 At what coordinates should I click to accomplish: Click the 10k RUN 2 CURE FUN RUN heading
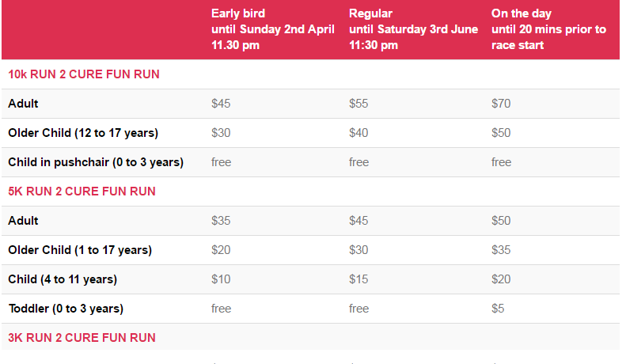click(x=84, y=74)
